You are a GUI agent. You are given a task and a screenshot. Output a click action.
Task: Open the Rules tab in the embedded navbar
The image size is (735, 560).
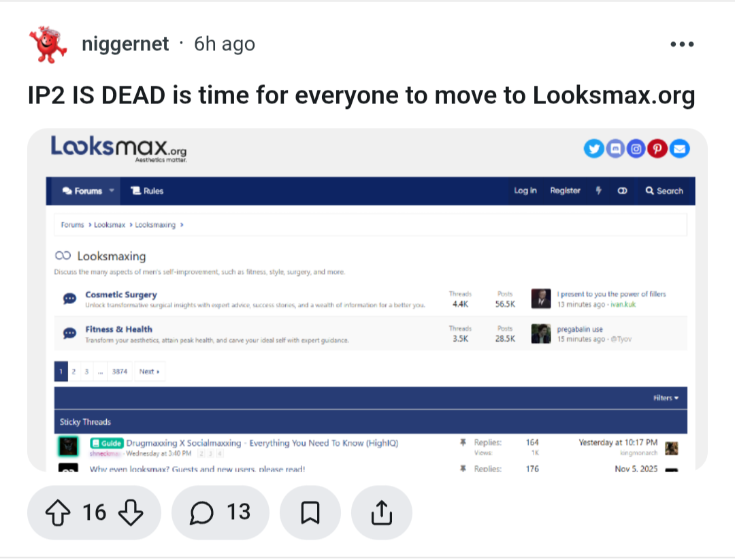(x=147, y=191)
